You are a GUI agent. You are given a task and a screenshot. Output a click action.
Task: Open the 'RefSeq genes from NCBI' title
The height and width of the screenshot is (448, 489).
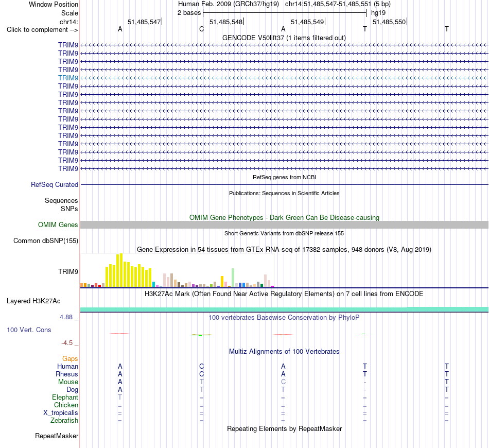tap(285, 177)
